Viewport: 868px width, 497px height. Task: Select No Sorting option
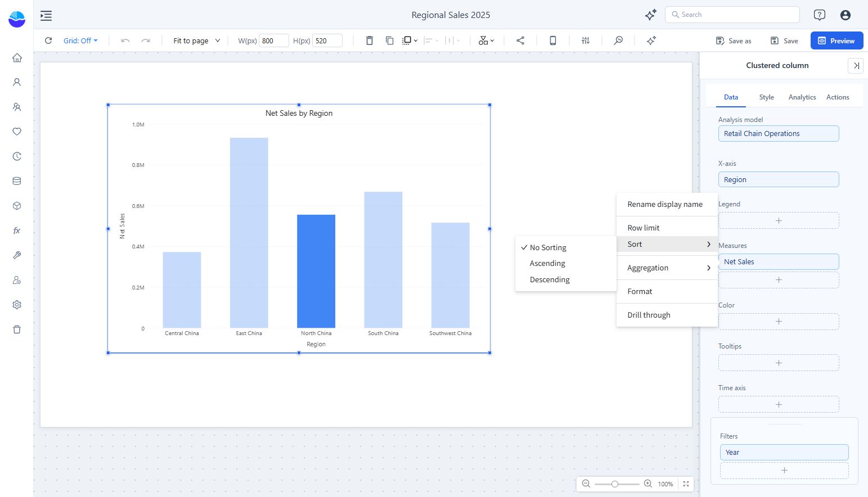coord(566,247)
